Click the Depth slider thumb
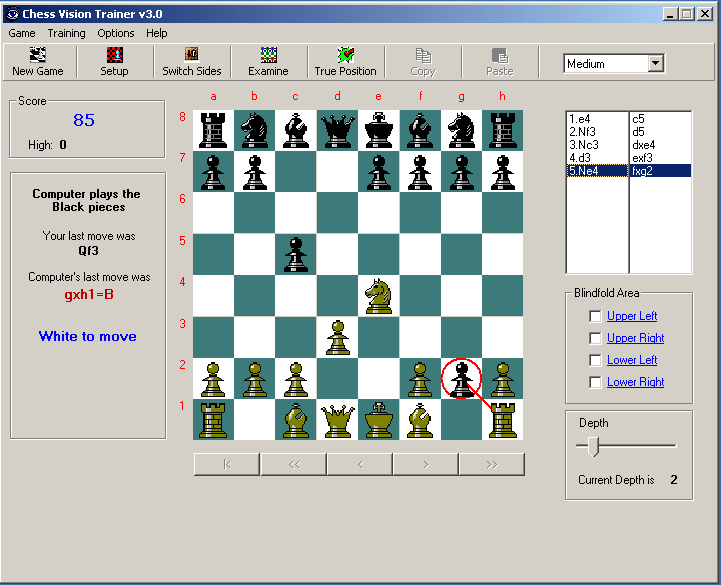Viewport: 721px width, 585px height. click(x=594, y=446)
